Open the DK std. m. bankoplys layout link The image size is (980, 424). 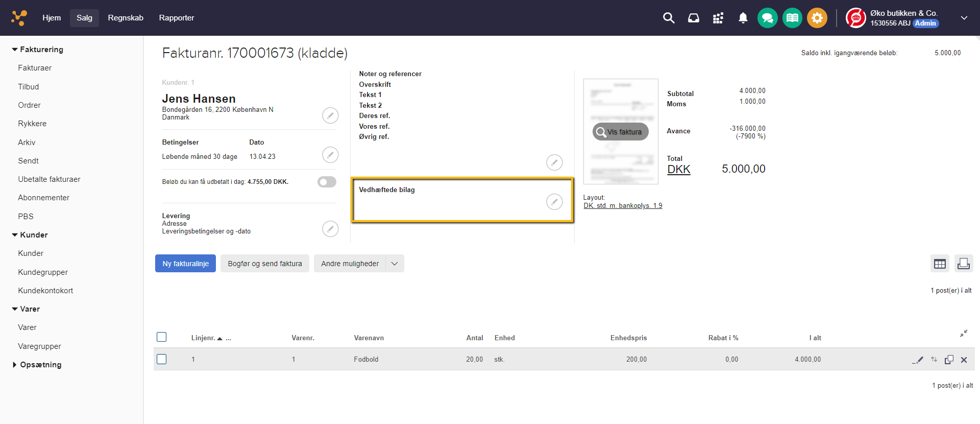click(623, 206)
